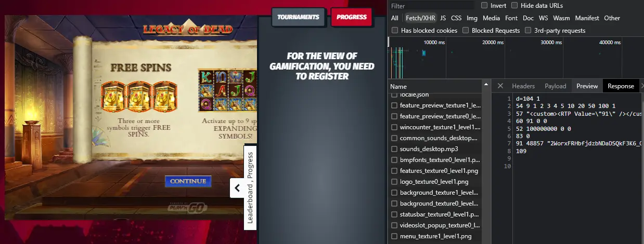The height and width of the screenshot is (244, 644).
Task: Enable the Invert checkbox
Action: [x=484, y=5]
